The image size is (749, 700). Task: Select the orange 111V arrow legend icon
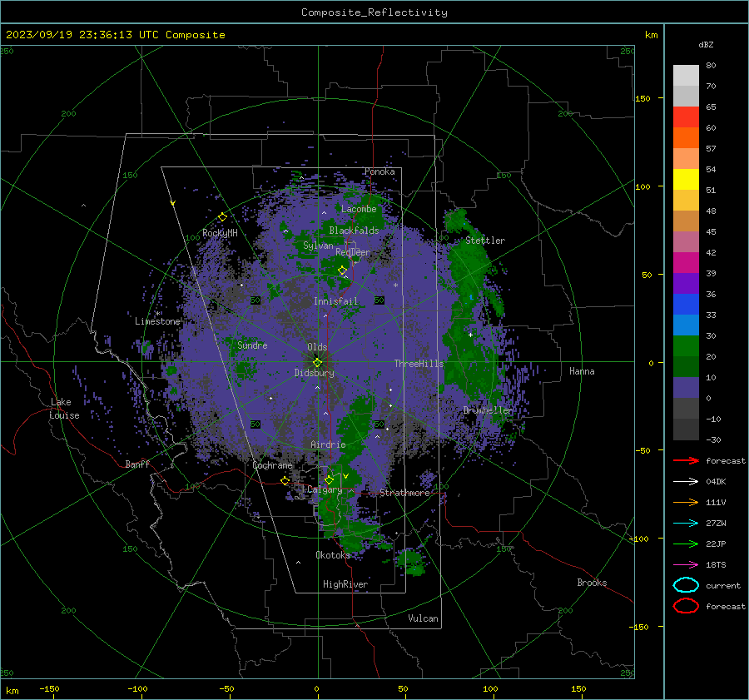coord(686,502)
